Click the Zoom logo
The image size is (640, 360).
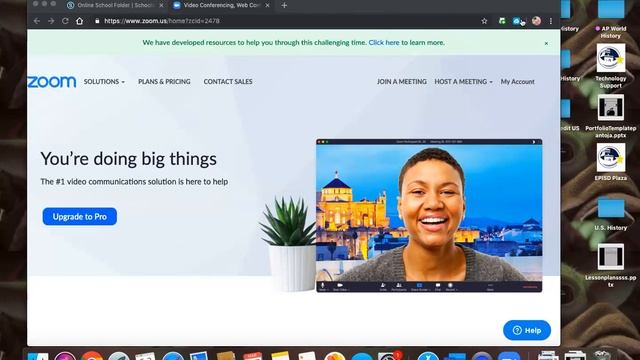coord(52,82)
